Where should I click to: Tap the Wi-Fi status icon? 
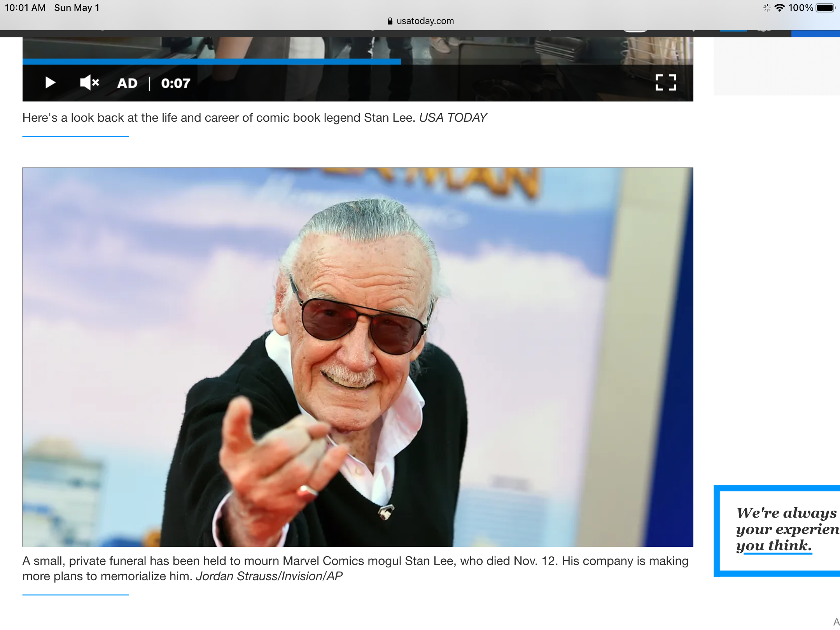779,8
